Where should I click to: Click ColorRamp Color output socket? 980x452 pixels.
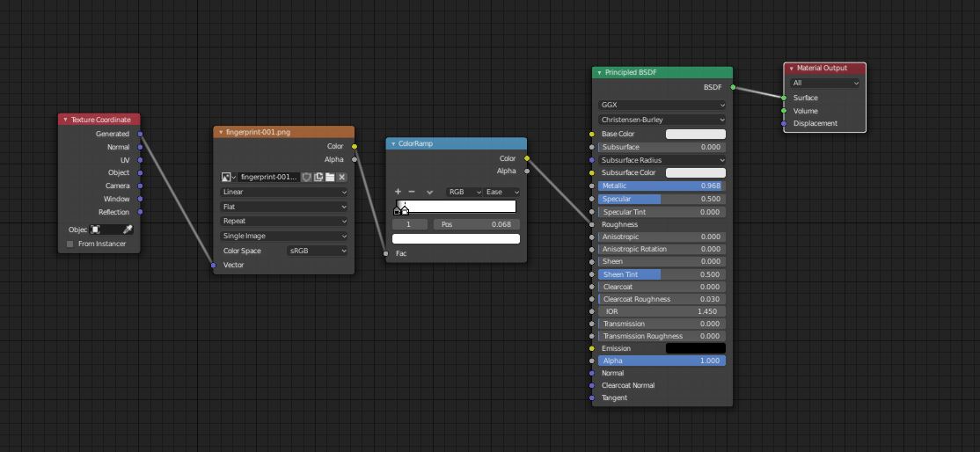point(527,158)
